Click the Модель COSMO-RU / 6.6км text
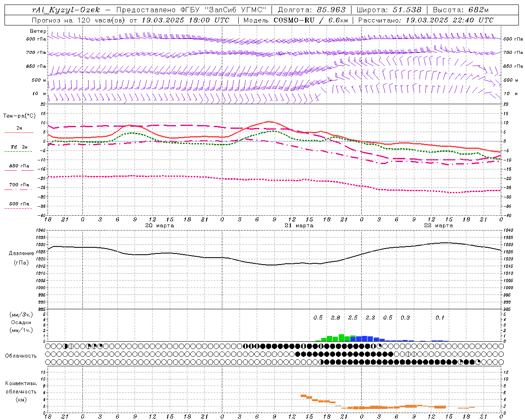 [x=296, y=20]
